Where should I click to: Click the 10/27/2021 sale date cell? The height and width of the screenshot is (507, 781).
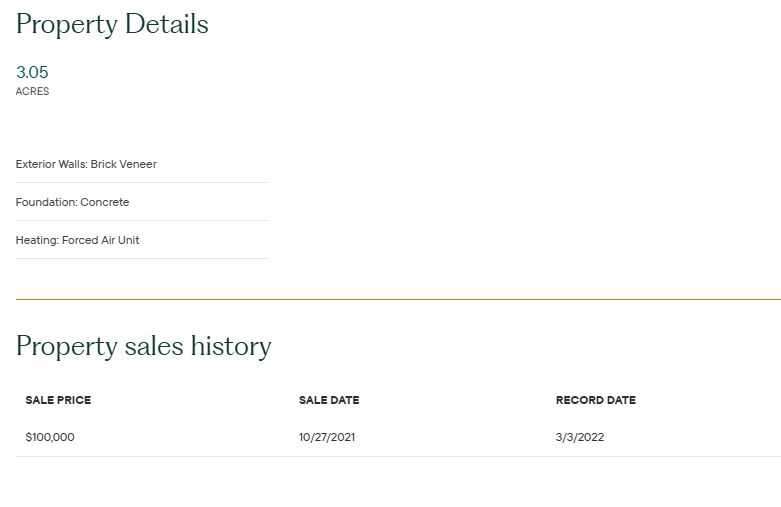click(327, 437)
